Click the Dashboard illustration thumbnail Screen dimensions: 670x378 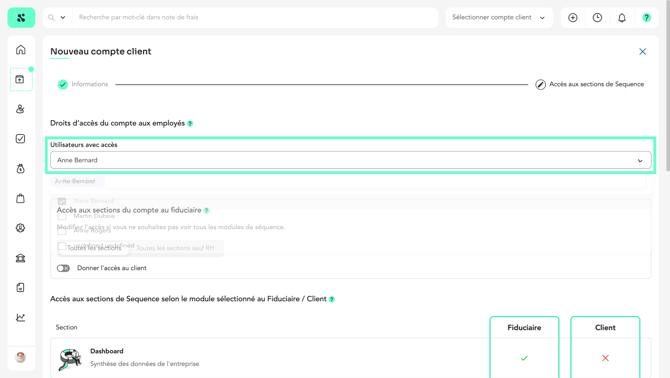70,359
